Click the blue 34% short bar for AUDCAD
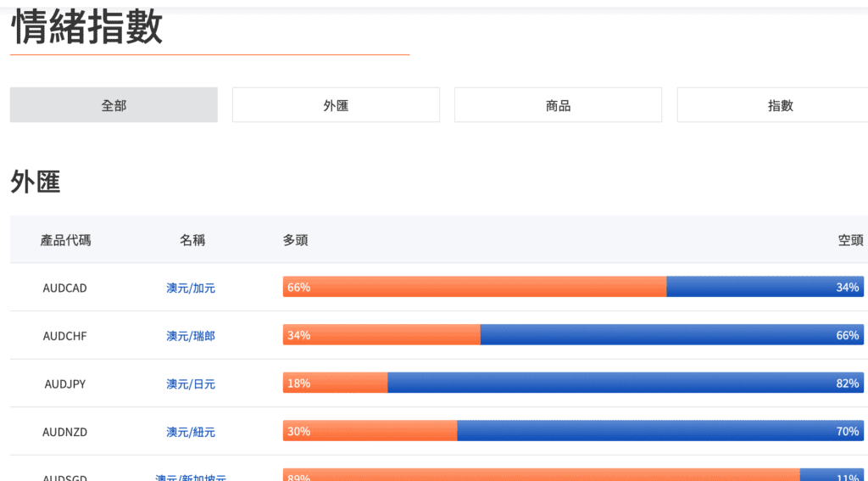The width and height of the screenshot is (868, 481). [765, 287]
